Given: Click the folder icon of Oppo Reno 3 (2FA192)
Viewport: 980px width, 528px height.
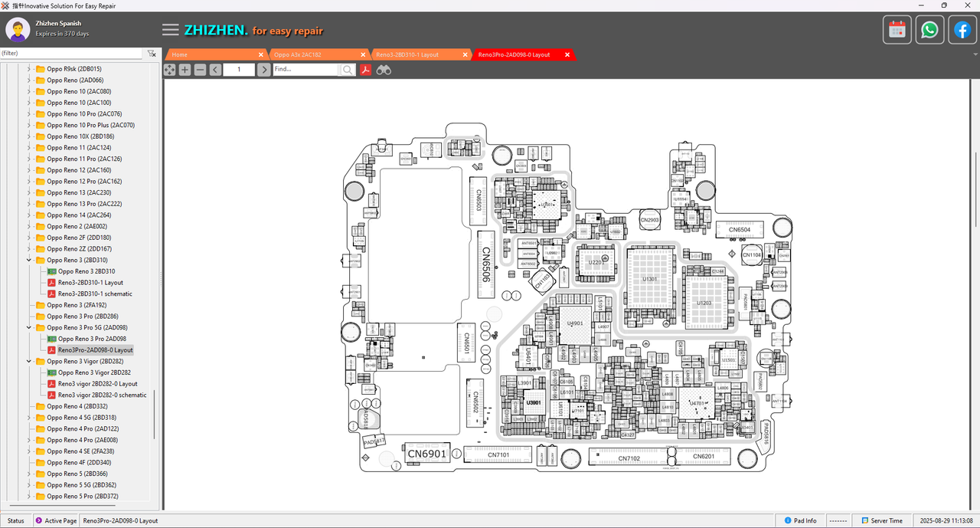Looking at the screenshot, I should pyautogui.click(x=40, y=305).
